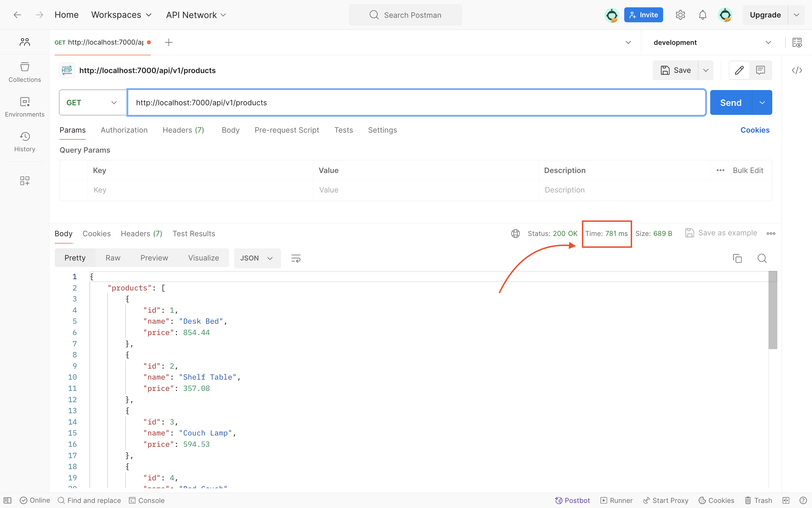Open the configure sidebar apps icon

pyautogui.click(x=25, y=181)
